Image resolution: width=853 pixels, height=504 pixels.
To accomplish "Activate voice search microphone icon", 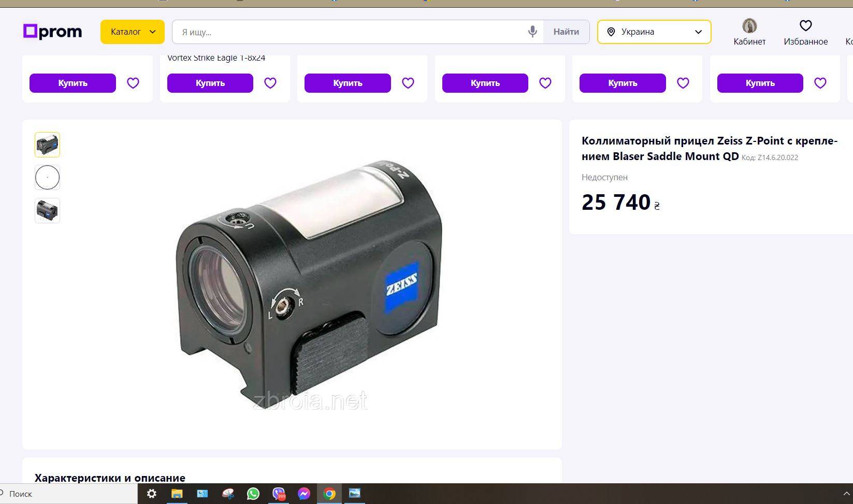I will 532,32.
